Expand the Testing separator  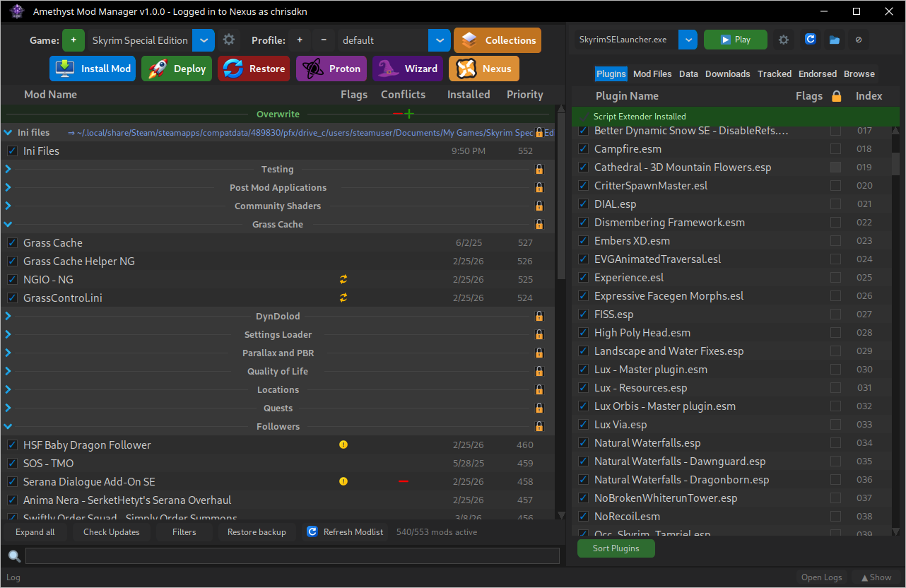pyautogui.click(x=8, y=169)
